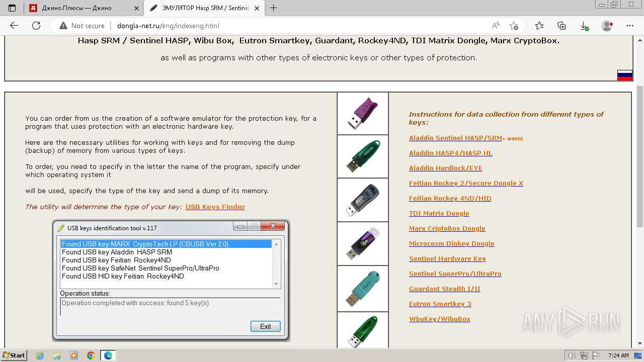The width and height of the screenshot is (644, 362).
Task: Open the Windows Start menu
Action: pyautogui.click(x=14, y=355)
